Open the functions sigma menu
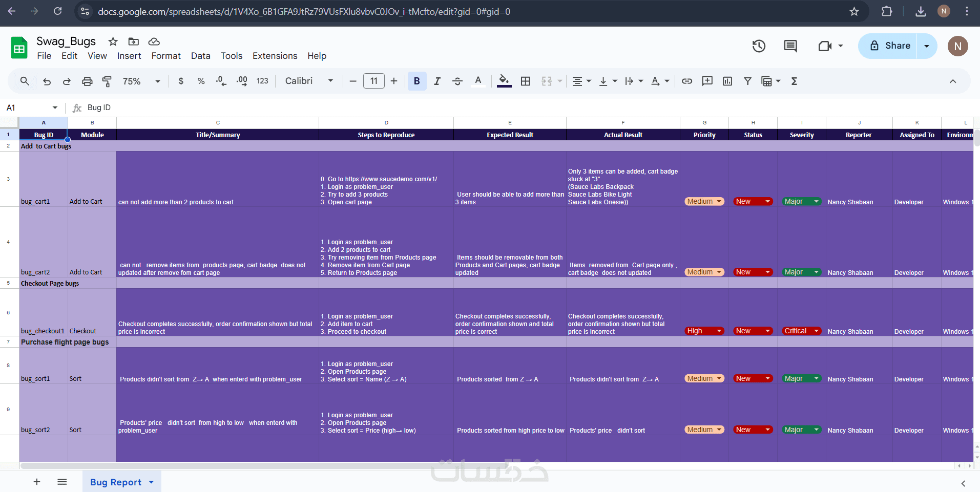 [794, 81]
